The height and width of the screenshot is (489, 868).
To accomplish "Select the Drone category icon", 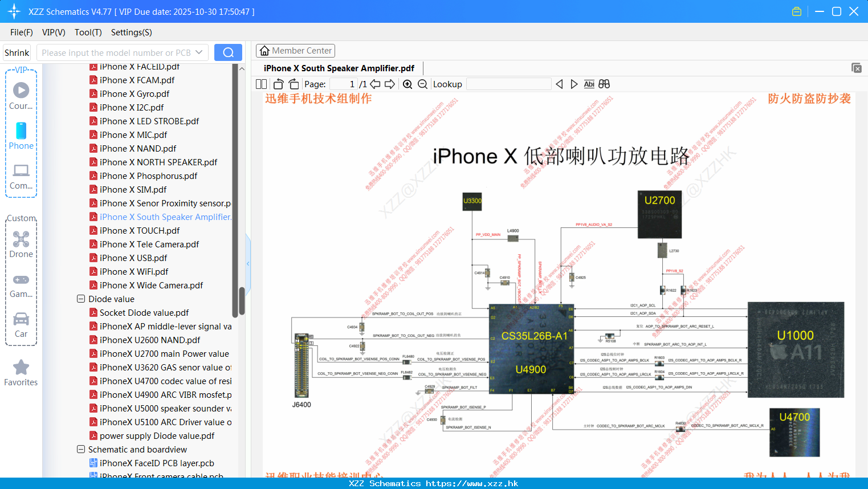I will click(21, 244).
